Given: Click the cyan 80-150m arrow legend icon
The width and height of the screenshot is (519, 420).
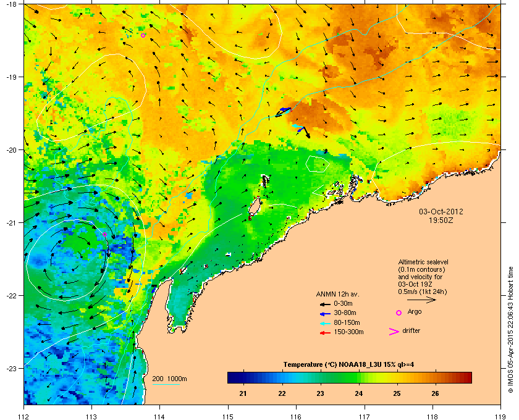Looking at the screenshot, I should point(325,324).
